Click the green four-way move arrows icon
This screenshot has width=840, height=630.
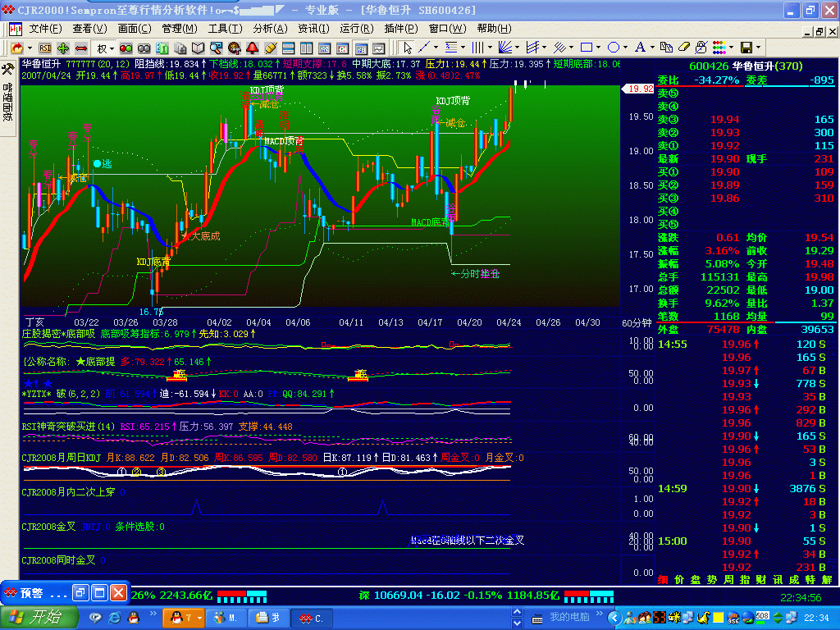tap(63, 48)
